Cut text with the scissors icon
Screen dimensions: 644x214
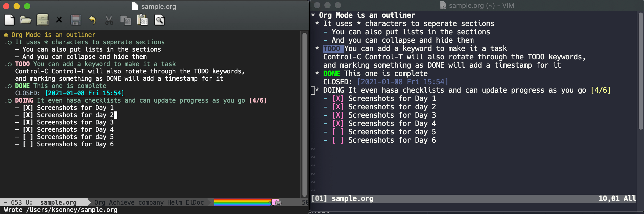[109, 20]
